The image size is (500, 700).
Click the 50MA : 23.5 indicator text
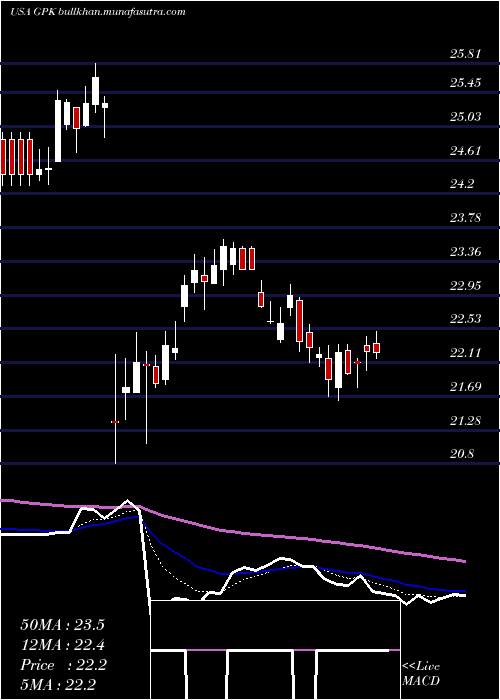point(62,625)
